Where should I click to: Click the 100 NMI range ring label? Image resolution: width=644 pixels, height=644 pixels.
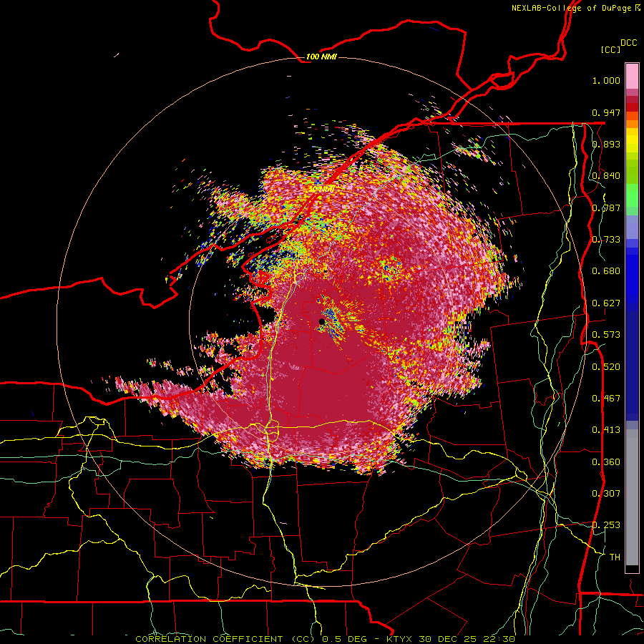[321, 57]
